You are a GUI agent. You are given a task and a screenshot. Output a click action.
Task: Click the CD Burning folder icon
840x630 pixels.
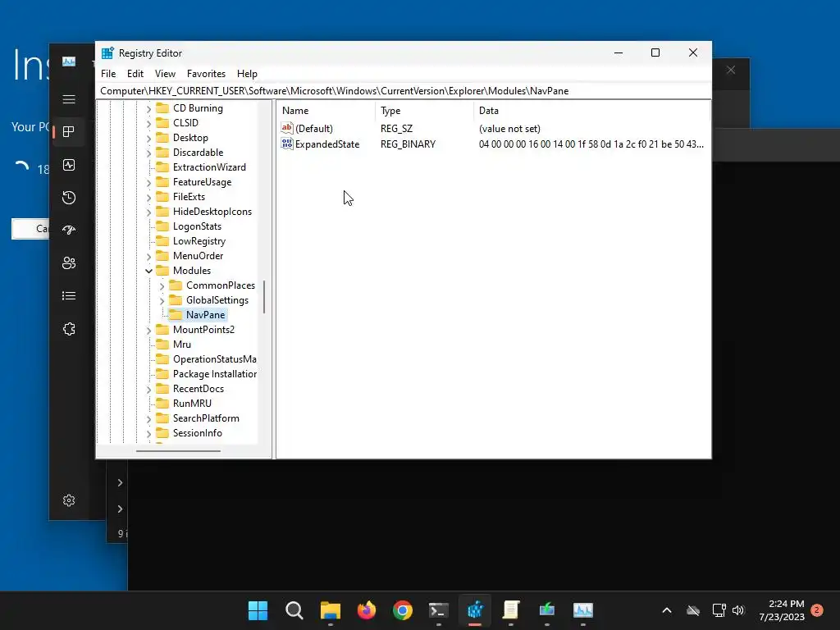162,107
